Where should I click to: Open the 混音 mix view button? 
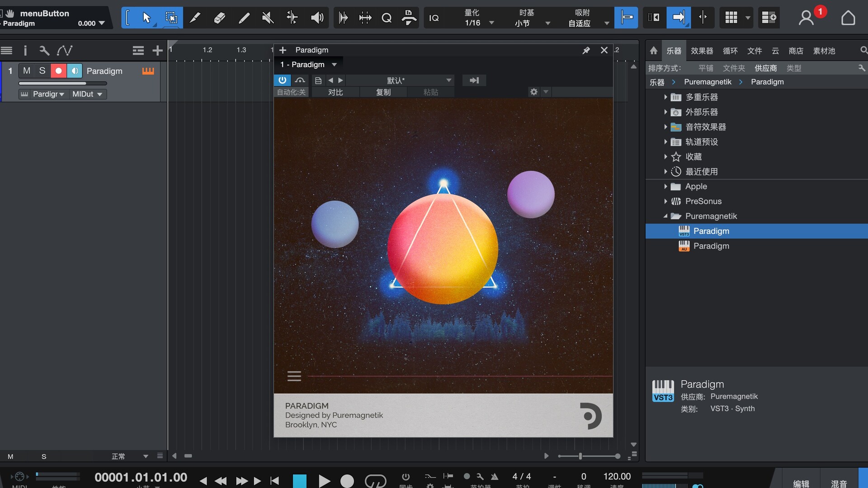point(839,483)
